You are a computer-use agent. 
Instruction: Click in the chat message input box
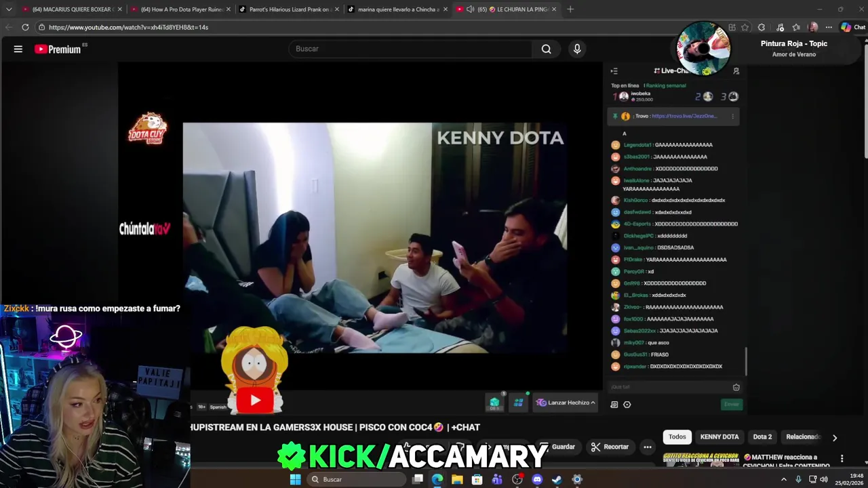pos(669,387)
